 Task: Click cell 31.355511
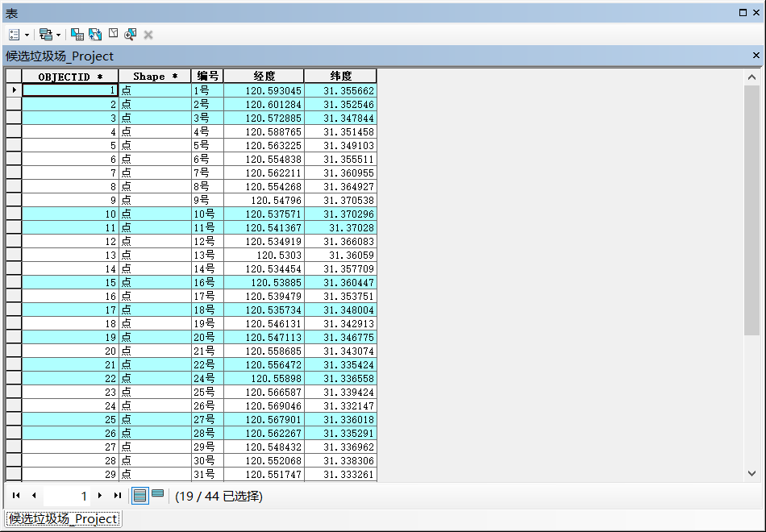(340, 159)
